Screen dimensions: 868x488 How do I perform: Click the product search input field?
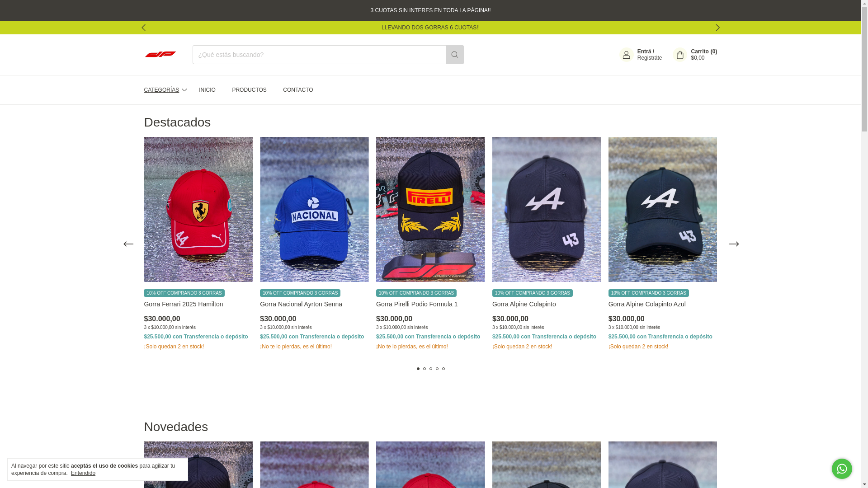click(x=319, y=55)
